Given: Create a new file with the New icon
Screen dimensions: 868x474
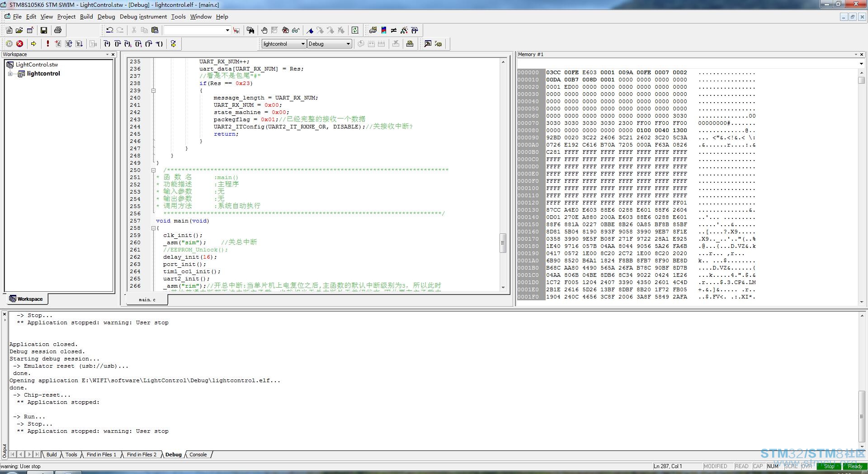Looking at the screenshot, I should click(9, 30).
